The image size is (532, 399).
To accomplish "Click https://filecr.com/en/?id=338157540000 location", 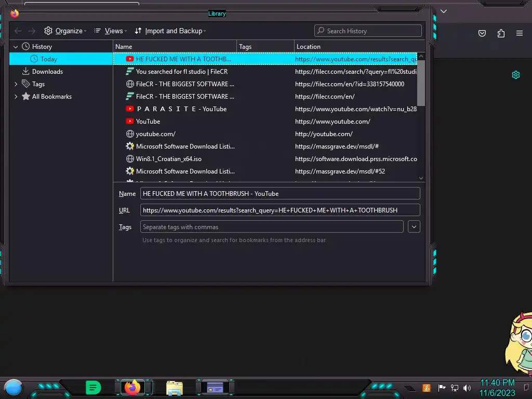I will click(x=350, y=84).
